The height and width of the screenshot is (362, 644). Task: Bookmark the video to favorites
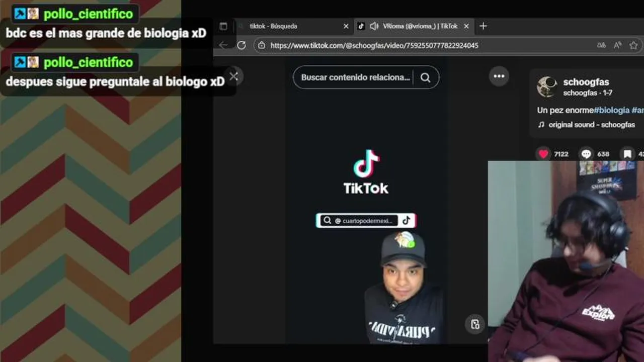(x=627, y=154)
